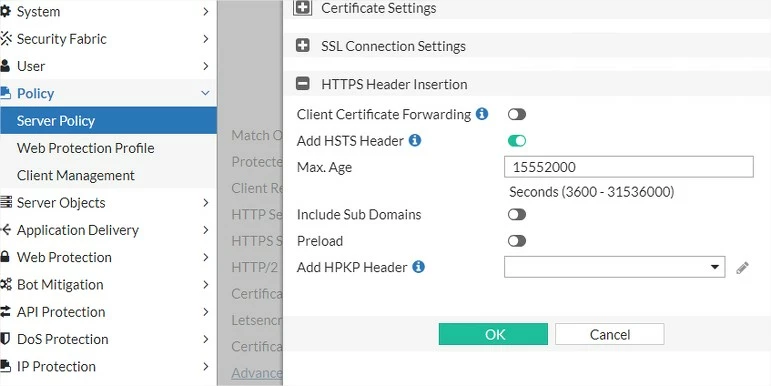This screenshot has height=386, width=771.
Task: Expand IP Protection chevron
Action: (206, 366)
